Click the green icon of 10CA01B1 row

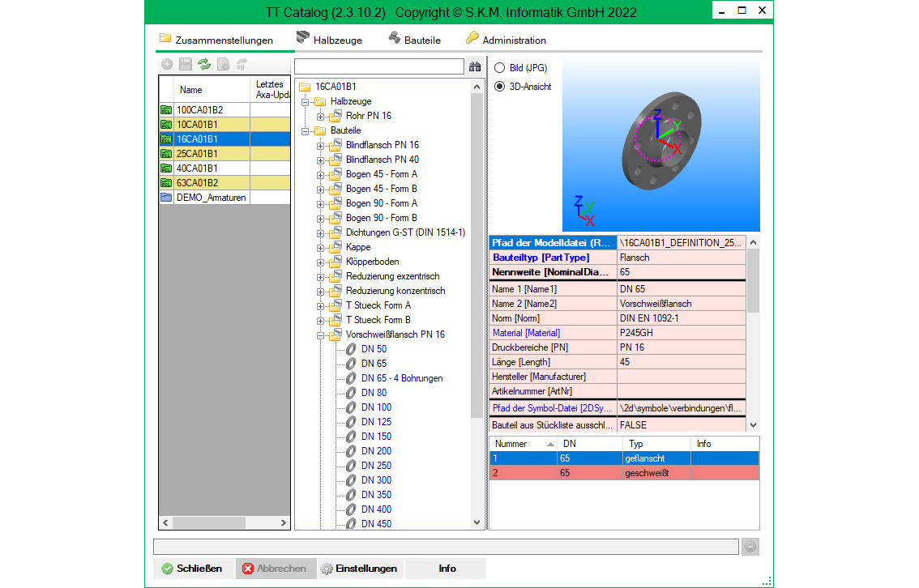point(166,124)
